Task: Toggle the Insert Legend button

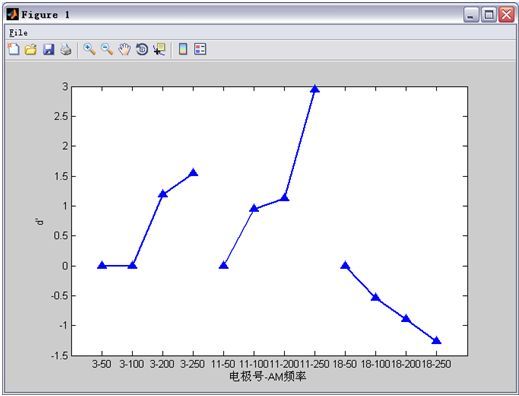Action: pyautogui.click(x=200, y=49)
